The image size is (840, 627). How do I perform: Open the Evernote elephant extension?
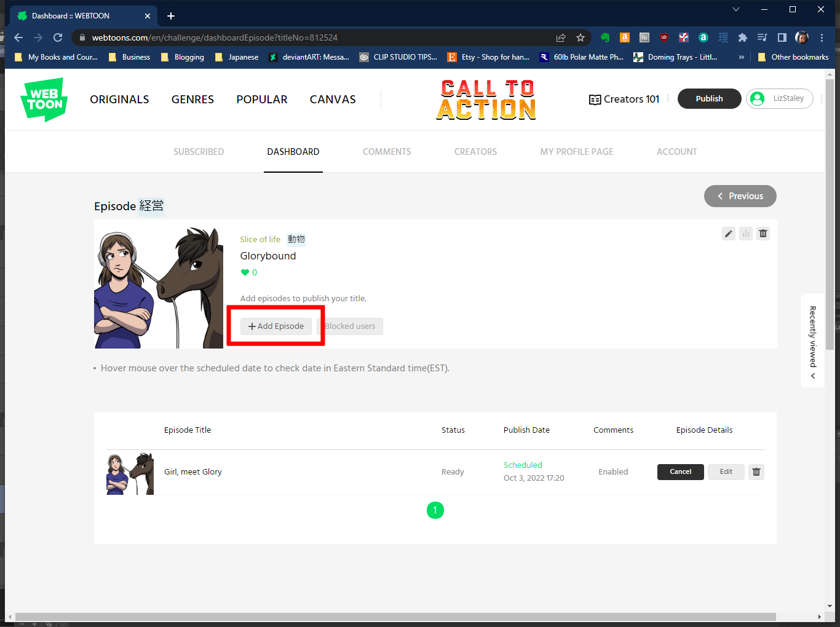[605, 37]
